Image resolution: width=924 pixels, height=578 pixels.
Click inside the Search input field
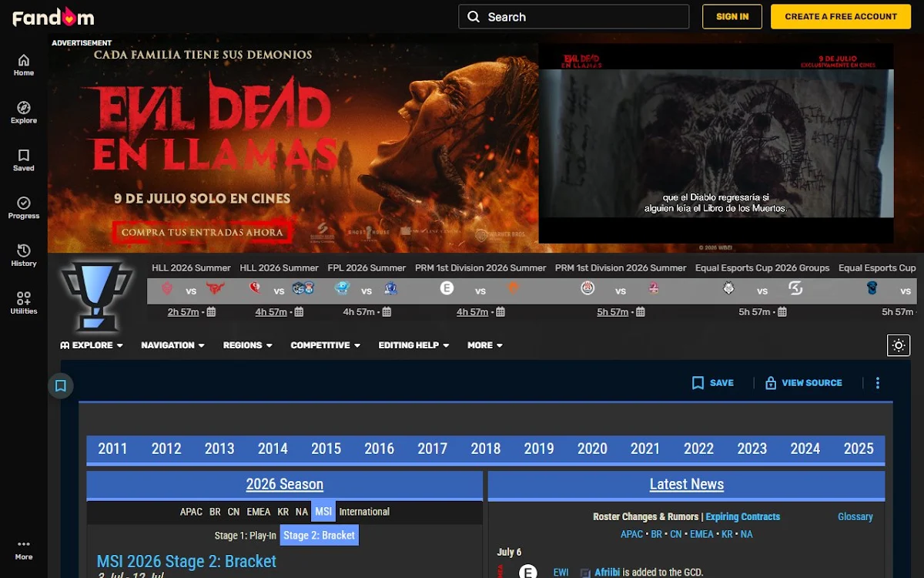(574, 16)
